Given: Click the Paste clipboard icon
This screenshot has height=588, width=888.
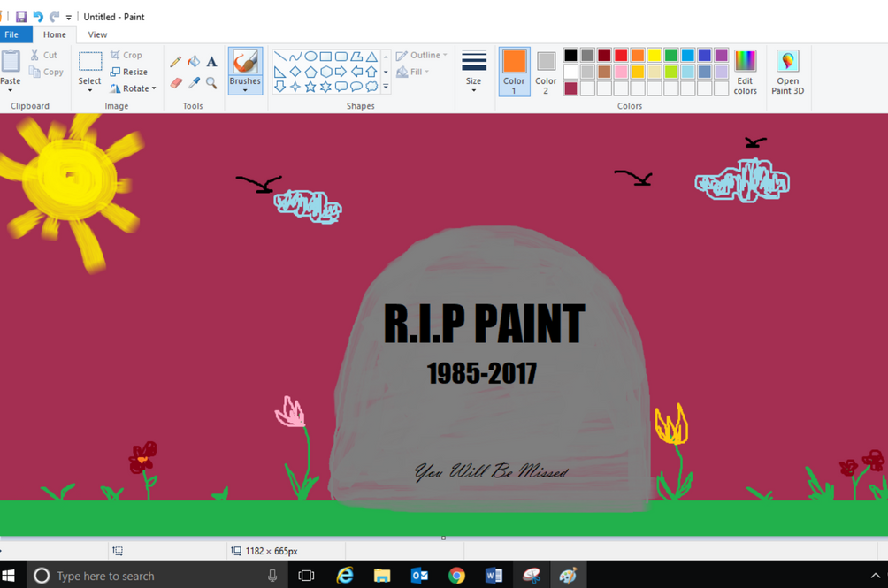Looking at the screenshot, I should [x=11, y=61].
